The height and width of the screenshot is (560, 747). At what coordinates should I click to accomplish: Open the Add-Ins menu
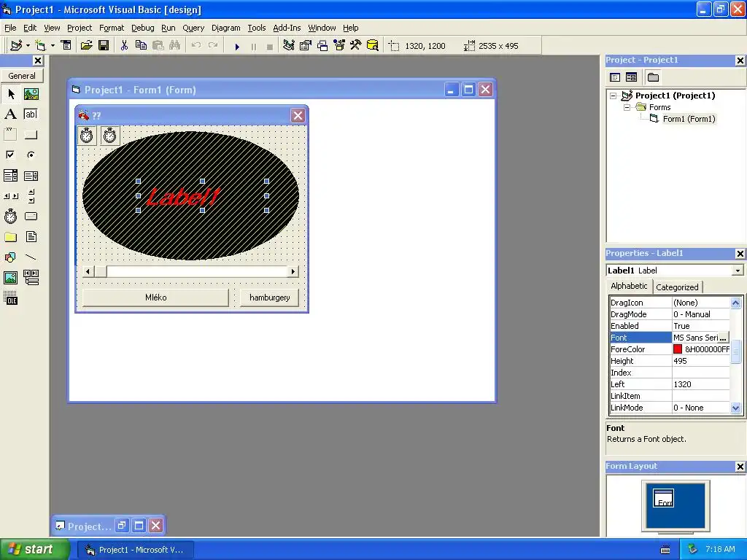click(x=287, y=28)
